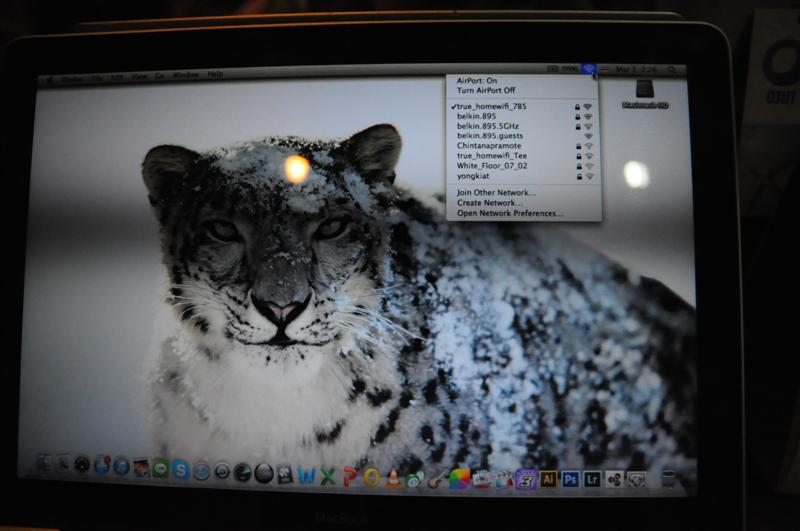Join the Chintanapramote network
This screenshot has width=800, height=531.
[523, 145]
